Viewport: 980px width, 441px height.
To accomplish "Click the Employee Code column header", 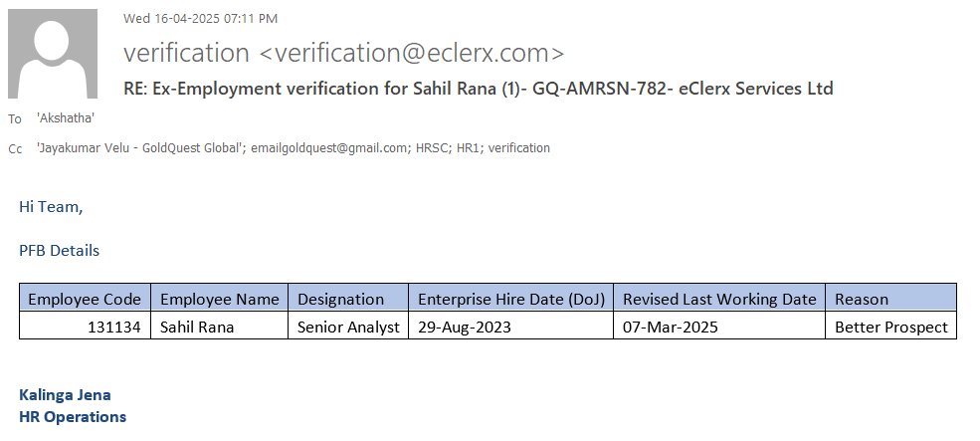I will click(85, 299).
